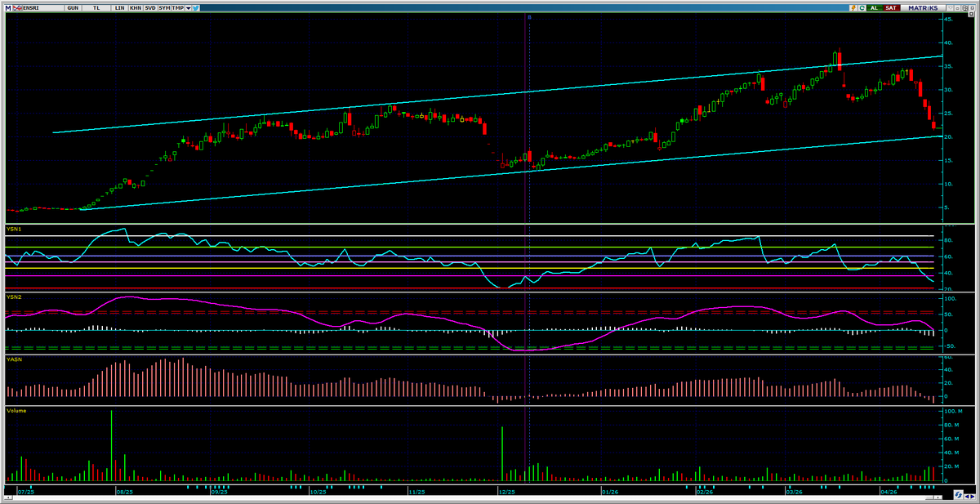Toggle the LIN linear scale button
980x504 pixels.
[x=119, y=8]
